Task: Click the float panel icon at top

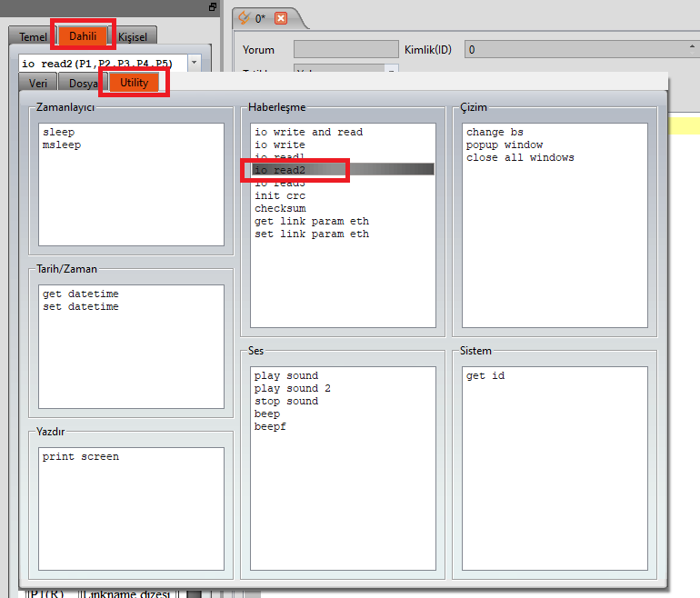Action: 213,7
